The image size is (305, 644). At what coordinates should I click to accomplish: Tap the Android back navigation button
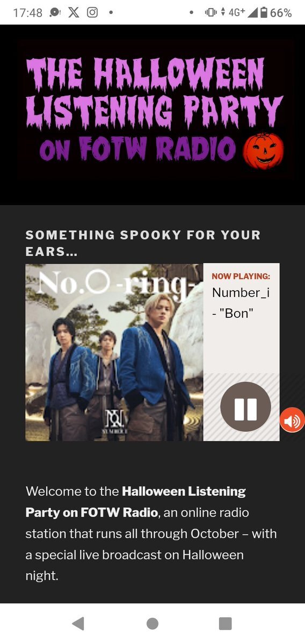point(78,624)
